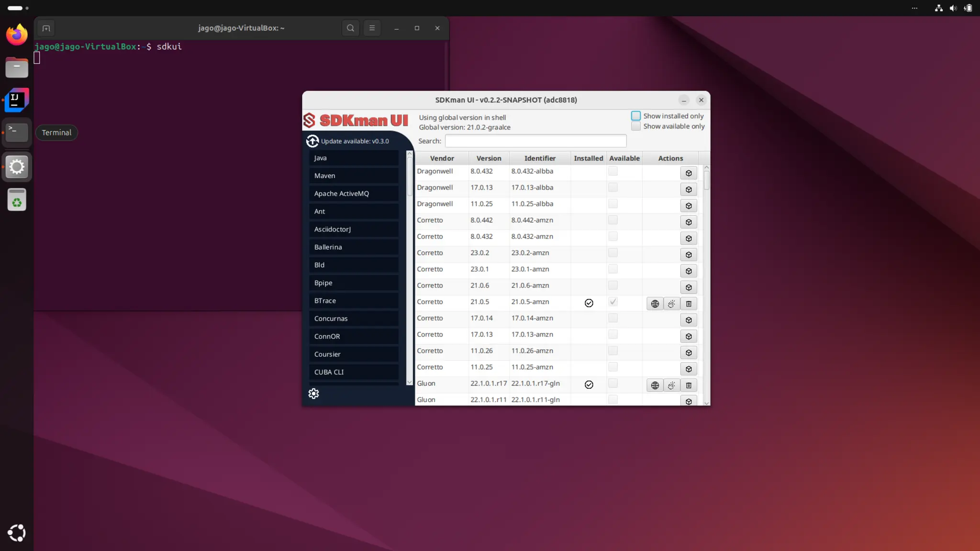Click Update available: v0.3.0 link
The image size is (980, 551).
[355, 141]
